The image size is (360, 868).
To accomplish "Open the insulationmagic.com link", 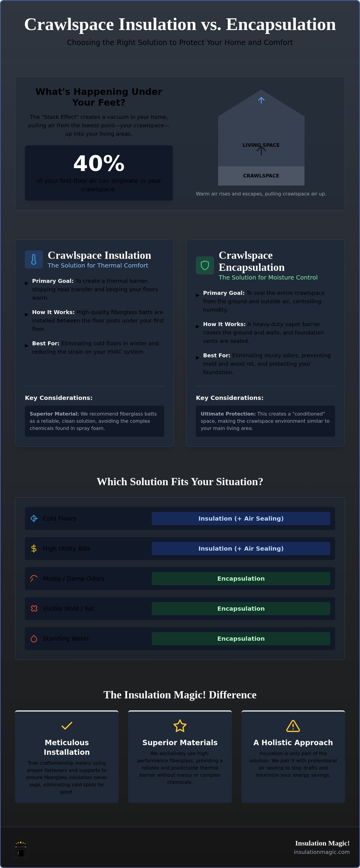I will tap(322, 852).
